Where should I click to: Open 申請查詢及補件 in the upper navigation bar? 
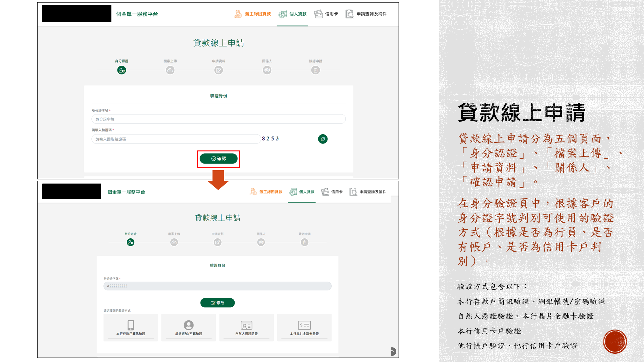click(x=366, y=14)
